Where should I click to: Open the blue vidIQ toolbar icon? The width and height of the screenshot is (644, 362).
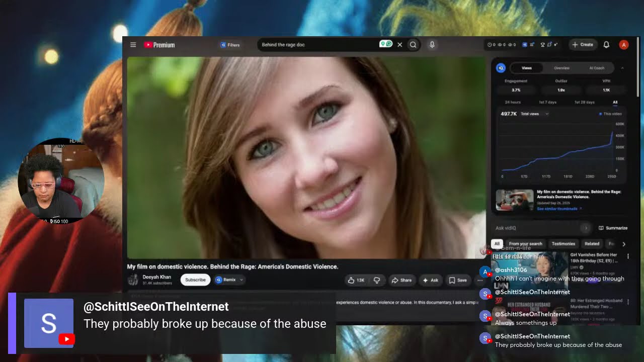pos(525,45)
